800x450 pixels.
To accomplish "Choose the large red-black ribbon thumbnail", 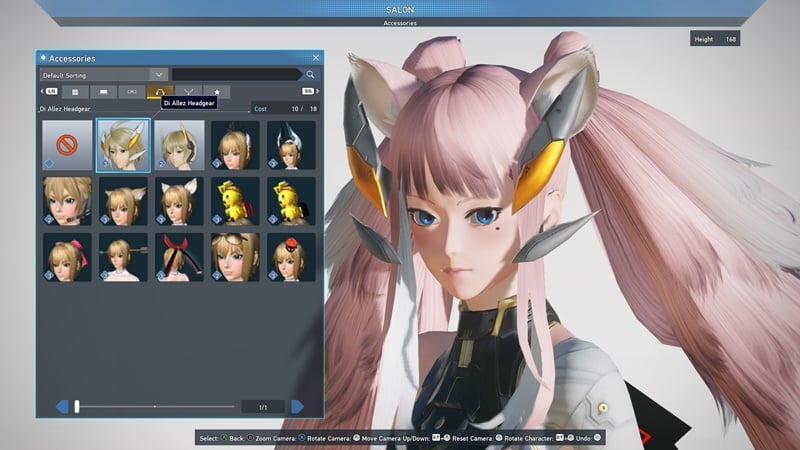I will tap(180, 257).
